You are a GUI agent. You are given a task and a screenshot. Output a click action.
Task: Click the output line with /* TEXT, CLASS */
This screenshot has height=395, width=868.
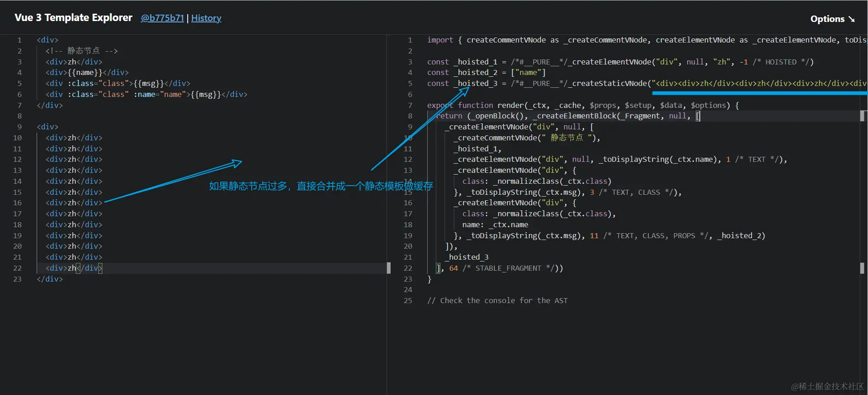(x=567, y=192)
